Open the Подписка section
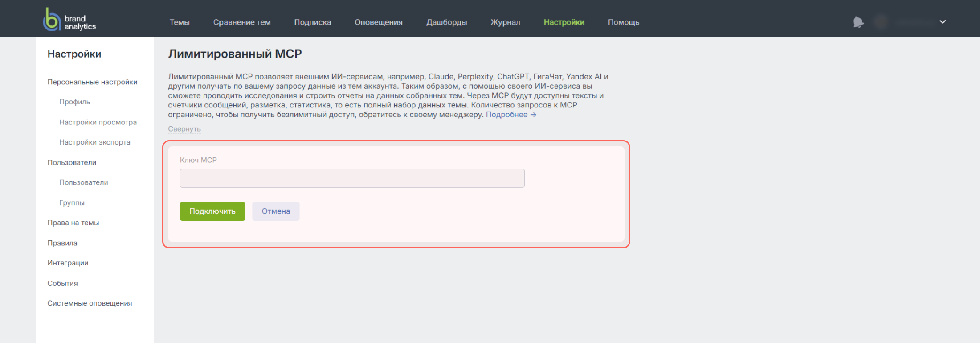980x343 pixels. coord(313,22)
